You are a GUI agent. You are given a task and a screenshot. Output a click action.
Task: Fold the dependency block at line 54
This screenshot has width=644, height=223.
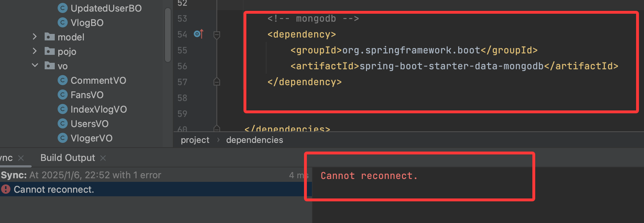217,35
